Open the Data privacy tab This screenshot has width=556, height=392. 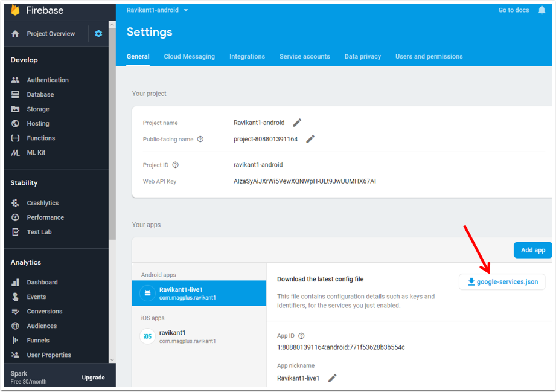pos(363,56)
